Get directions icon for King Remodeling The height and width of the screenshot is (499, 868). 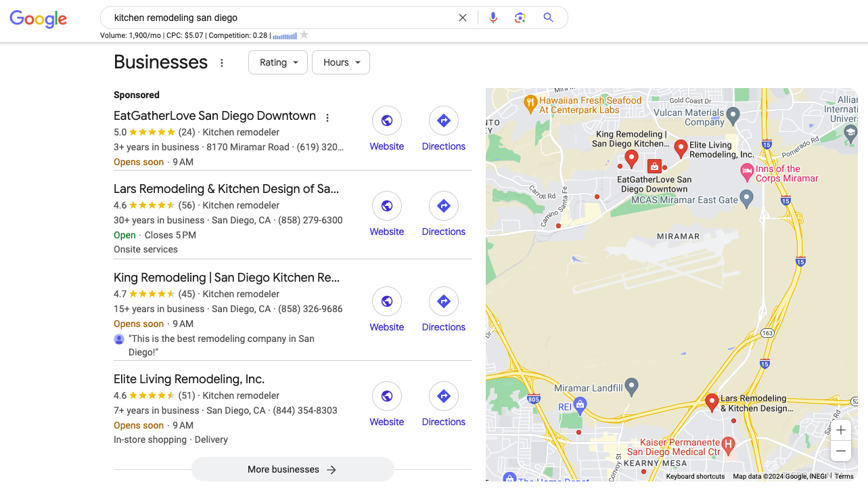click(x=444, y=301)
